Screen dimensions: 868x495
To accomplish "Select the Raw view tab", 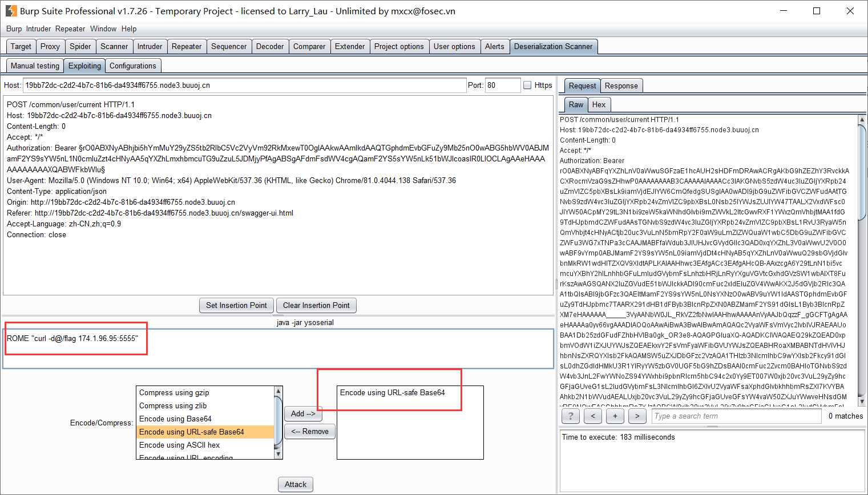I will (x=576, y=104).
